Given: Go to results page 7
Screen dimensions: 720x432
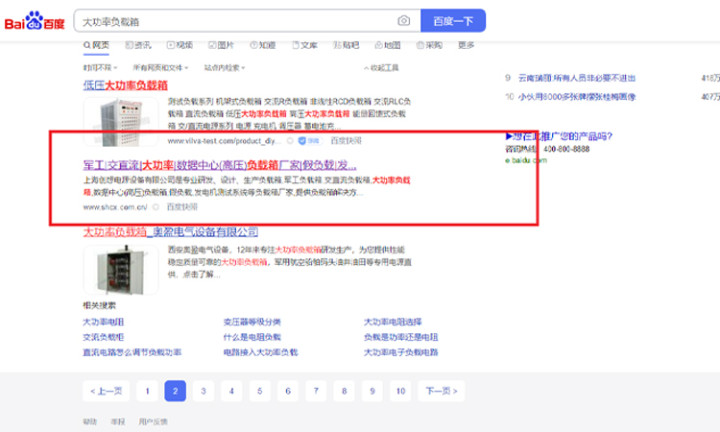Looking at the screenshot, I should [x=316, y=391].
